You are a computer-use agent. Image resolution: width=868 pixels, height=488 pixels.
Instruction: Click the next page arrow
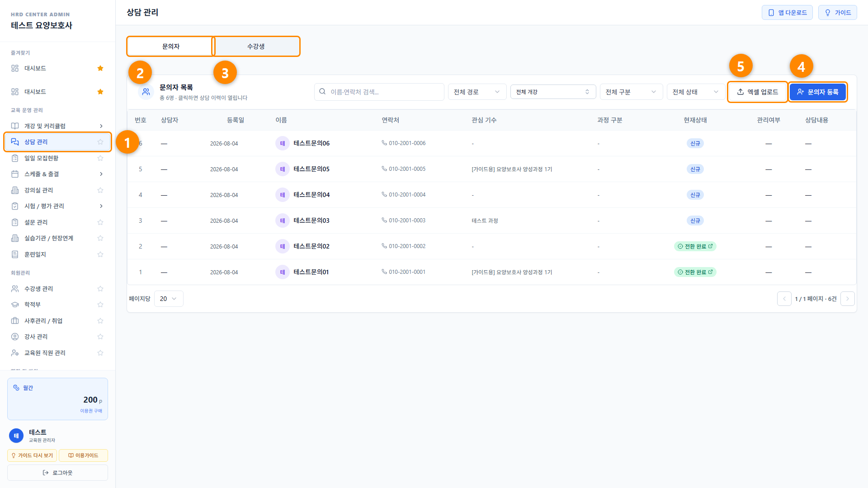[848, 299]
